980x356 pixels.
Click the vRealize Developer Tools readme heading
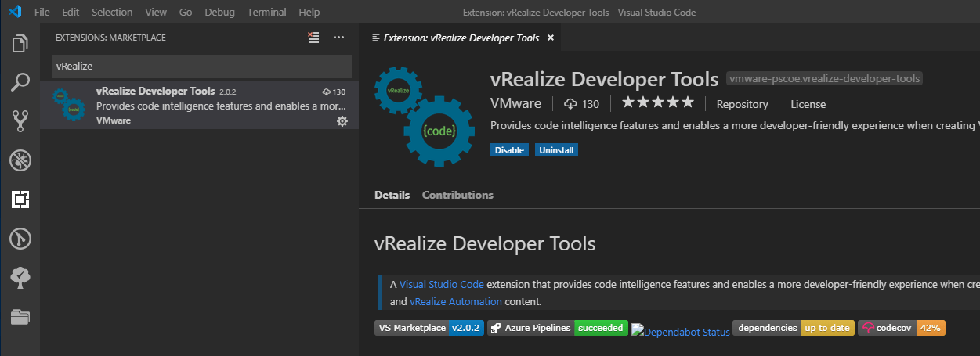click(485, 243)
